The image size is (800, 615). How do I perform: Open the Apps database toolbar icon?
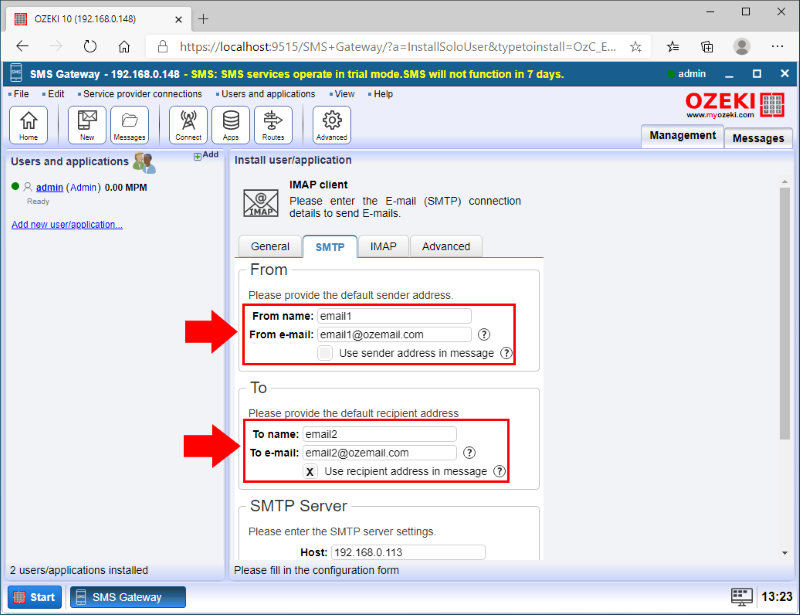[231, 125]
